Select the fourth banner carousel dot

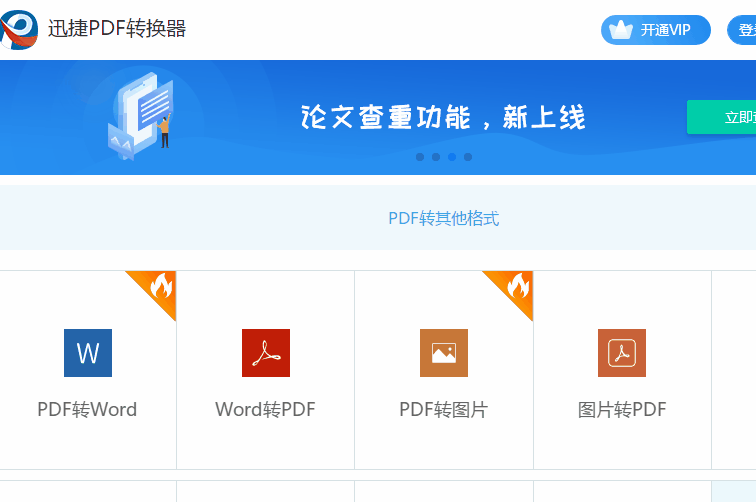click(468, 157)
